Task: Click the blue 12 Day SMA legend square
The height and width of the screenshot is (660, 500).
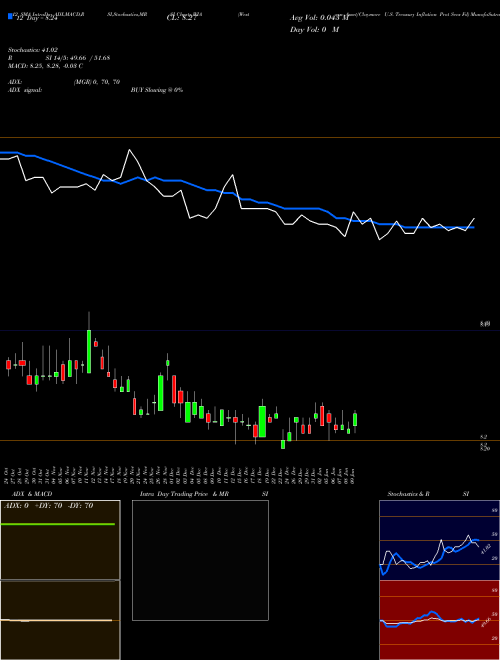Action: 11,16
